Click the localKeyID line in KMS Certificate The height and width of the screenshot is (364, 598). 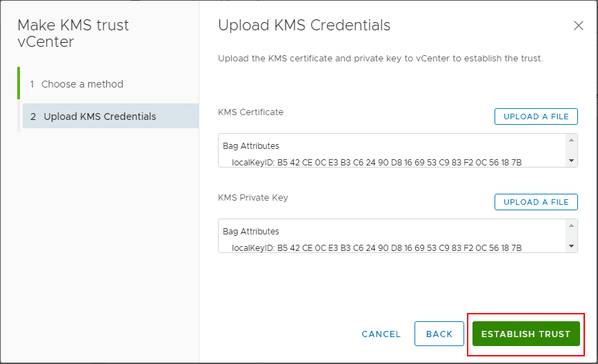coord(377,162)
